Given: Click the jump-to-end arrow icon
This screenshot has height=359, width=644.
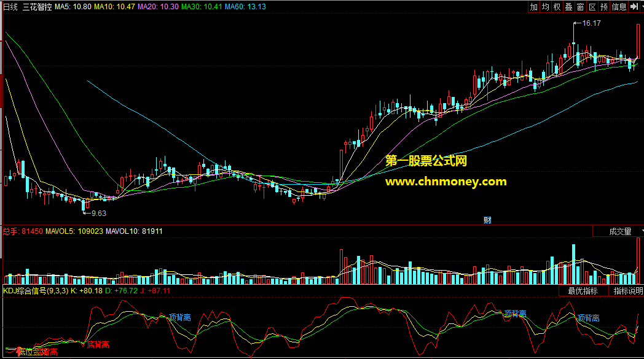Looking at the screenshot, I should pyautogui.click(x=635, y=7).
